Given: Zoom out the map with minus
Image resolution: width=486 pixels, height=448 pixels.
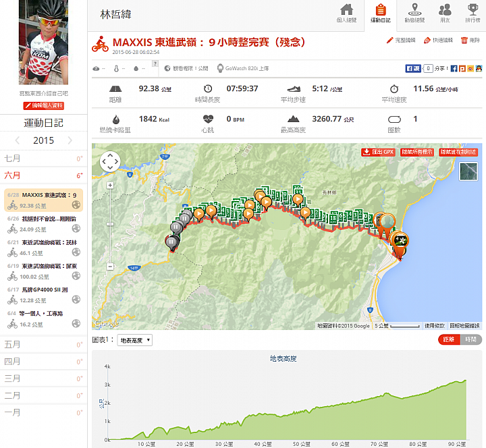Looking at the screenshot, I should [x=110, y=266].
